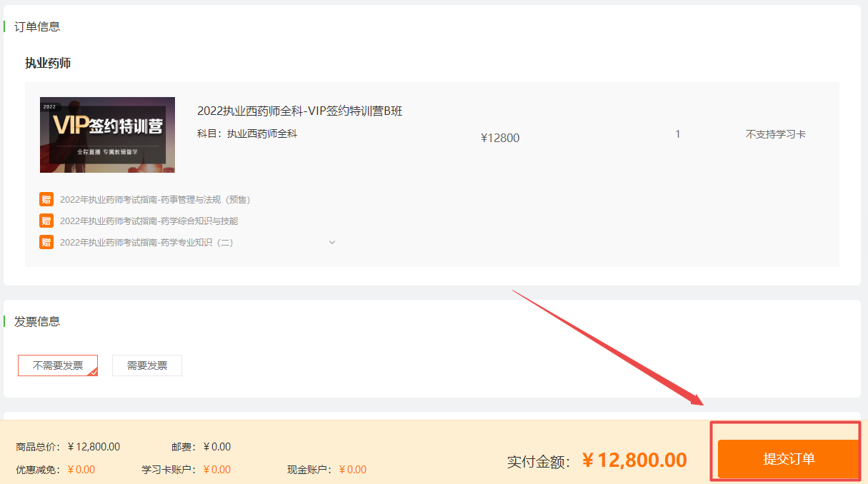The height and width of the screenshot is (484, 868).
Task: Click the 实付金额 ¥12,800.00 total
Action: point(634,460)
